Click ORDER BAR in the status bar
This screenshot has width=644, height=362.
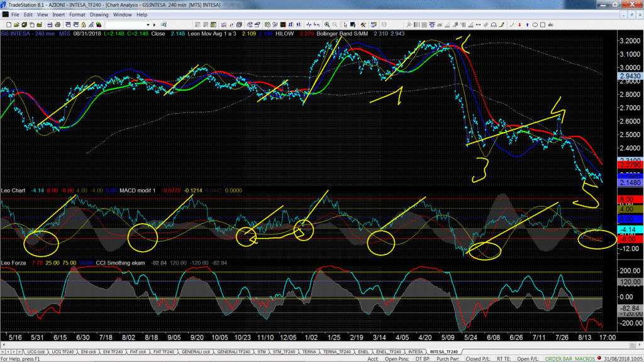click(558, 359)
